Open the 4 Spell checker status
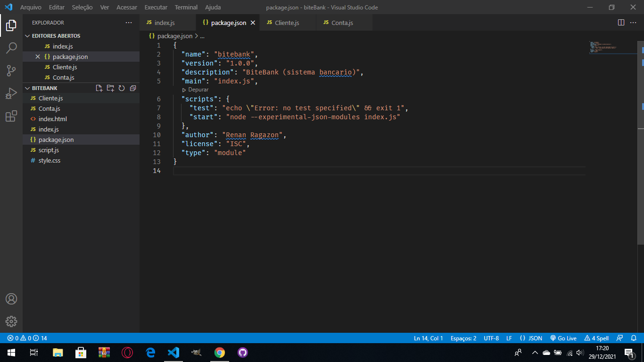 point(596,338)
